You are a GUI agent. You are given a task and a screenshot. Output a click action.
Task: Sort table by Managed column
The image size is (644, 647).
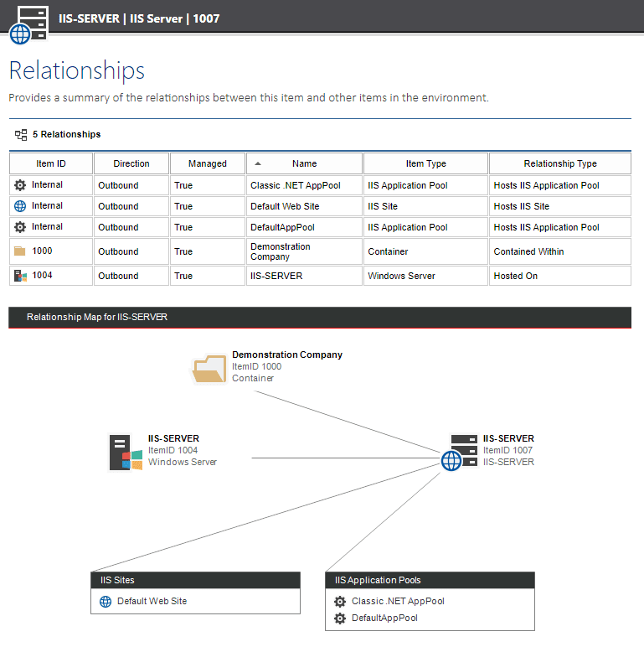[x=208, y=163]
